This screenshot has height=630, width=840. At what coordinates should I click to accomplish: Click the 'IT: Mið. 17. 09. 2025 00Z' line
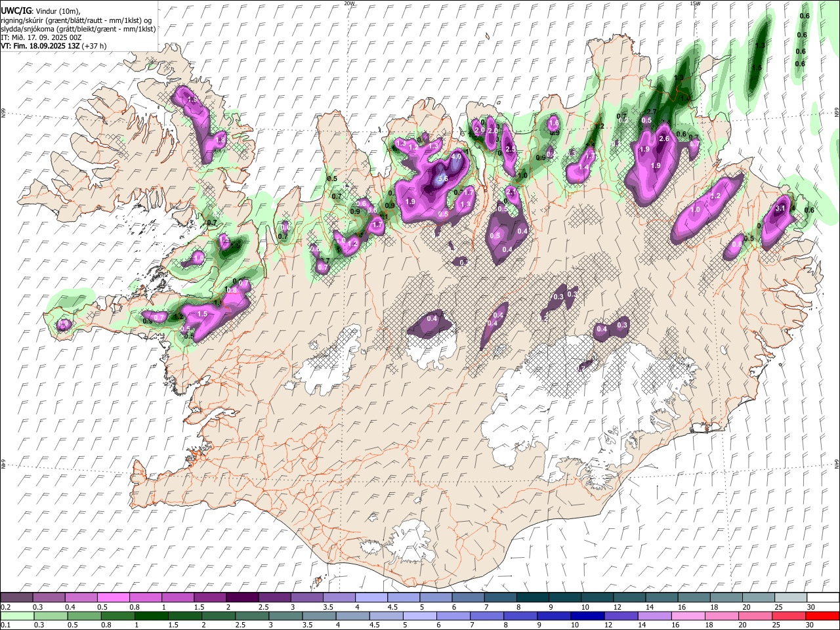pos(41,37)
